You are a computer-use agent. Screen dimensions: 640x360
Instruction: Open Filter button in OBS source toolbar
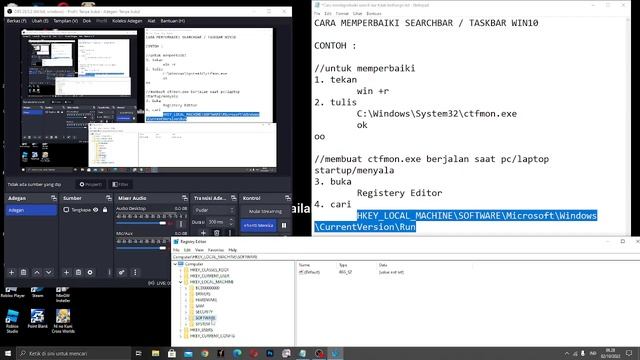click(120, 184)
